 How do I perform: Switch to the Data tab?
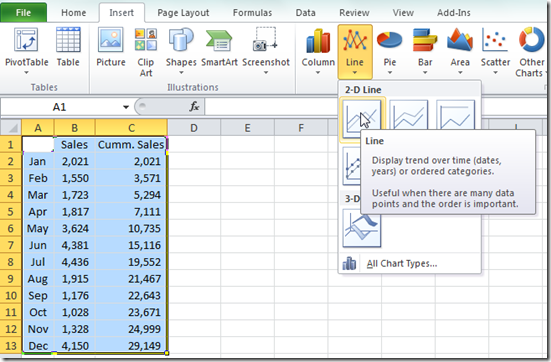[x=305, y=13]
